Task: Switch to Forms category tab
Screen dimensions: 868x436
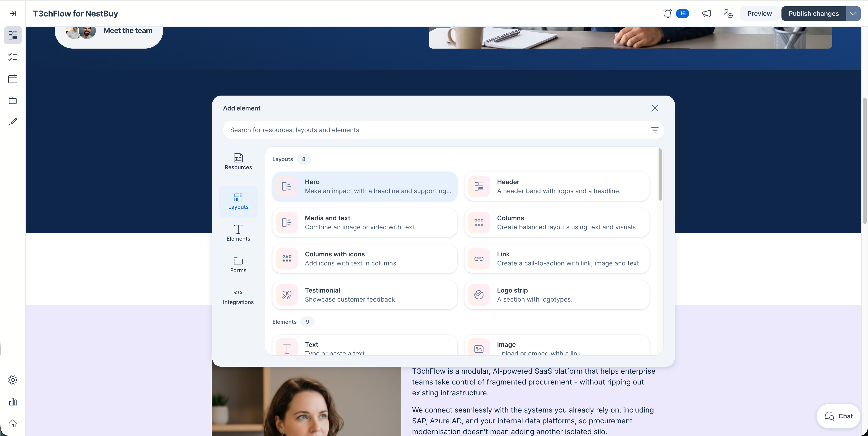Action: (238, 265)
